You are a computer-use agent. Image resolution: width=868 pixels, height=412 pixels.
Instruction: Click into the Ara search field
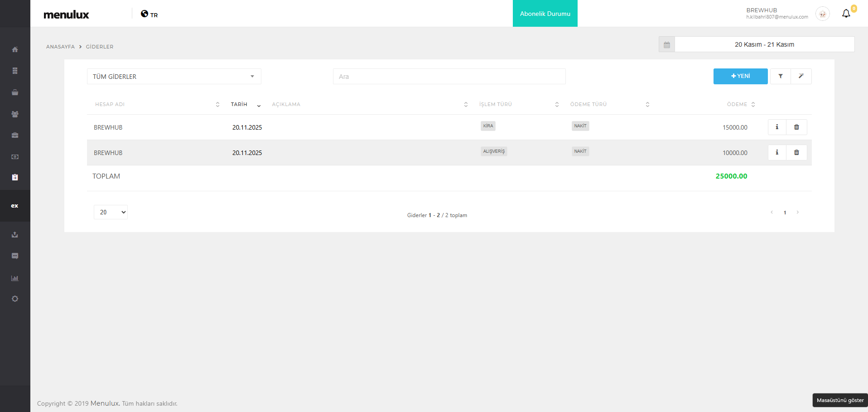click(x=448, y=77)
